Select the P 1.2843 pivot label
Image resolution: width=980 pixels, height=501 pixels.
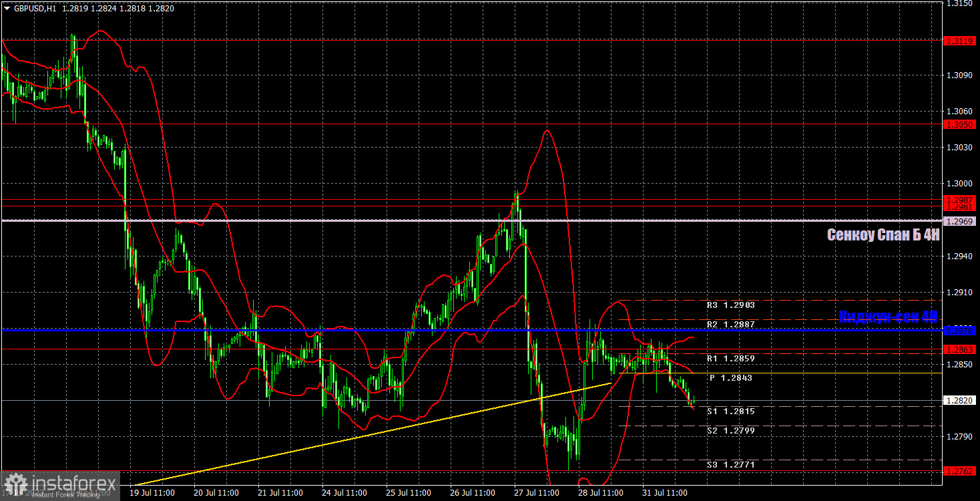[731, 378]
